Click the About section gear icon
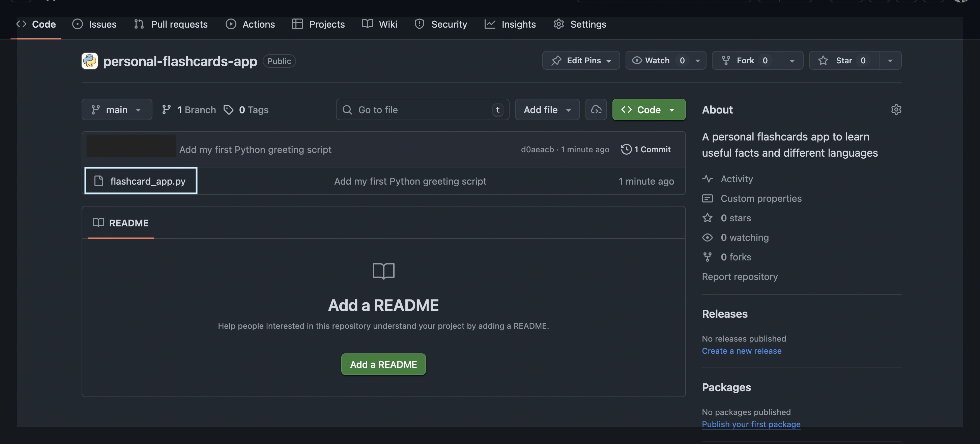 (x=896, y=109)
